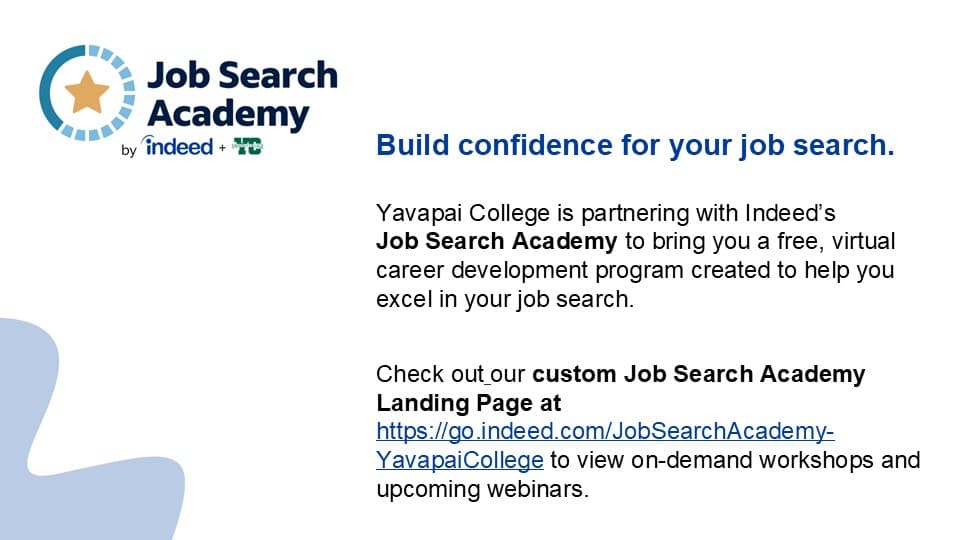The width and height of the screenshot is (960, 540).
Task: Click the "Build confidence for your job search." heading
Action: [635, 146]
